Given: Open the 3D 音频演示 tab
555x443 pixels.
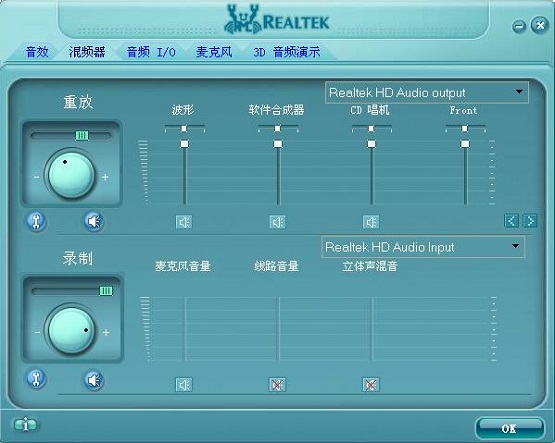Looking at the screenshot, I should (287, 52).
